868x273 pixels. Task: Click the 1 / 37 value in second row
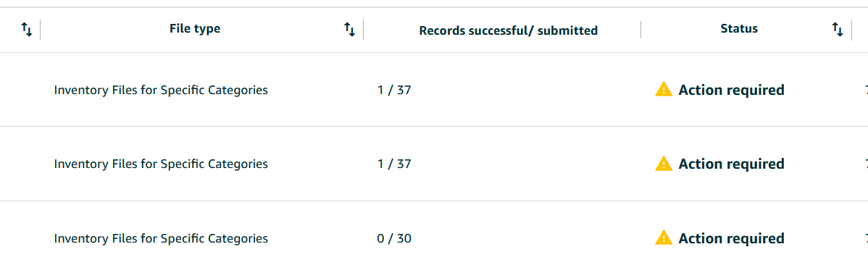click(x=394, y=164)
